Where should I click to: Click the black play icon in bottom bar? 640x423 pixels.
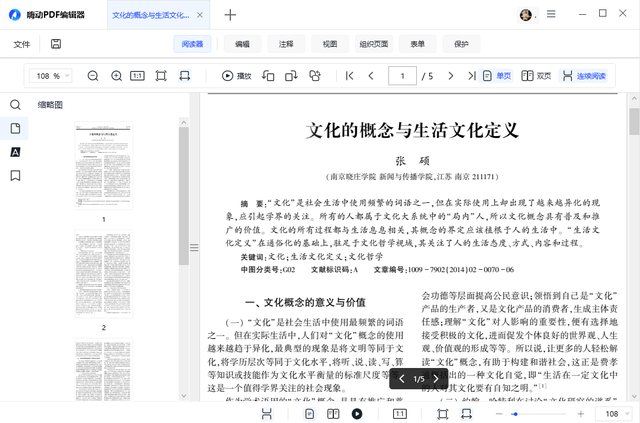(x=357, y=414)
